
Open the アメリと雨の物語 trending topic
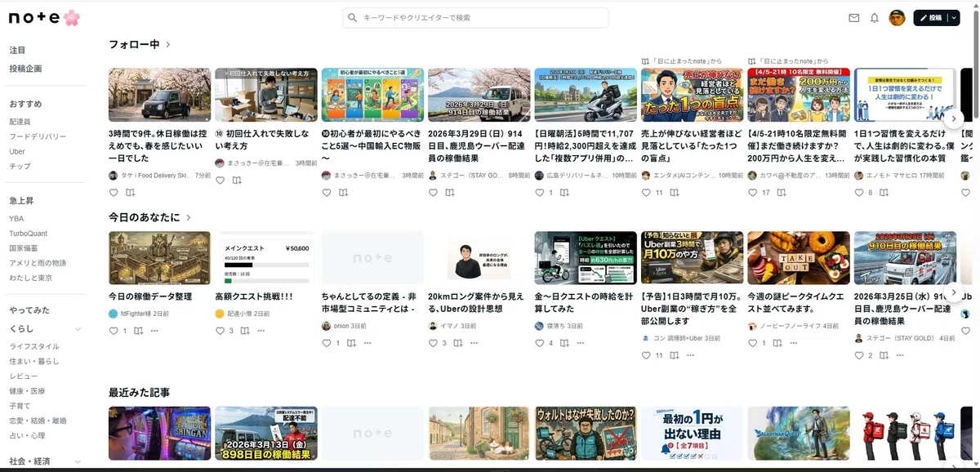tap(38, 263)
